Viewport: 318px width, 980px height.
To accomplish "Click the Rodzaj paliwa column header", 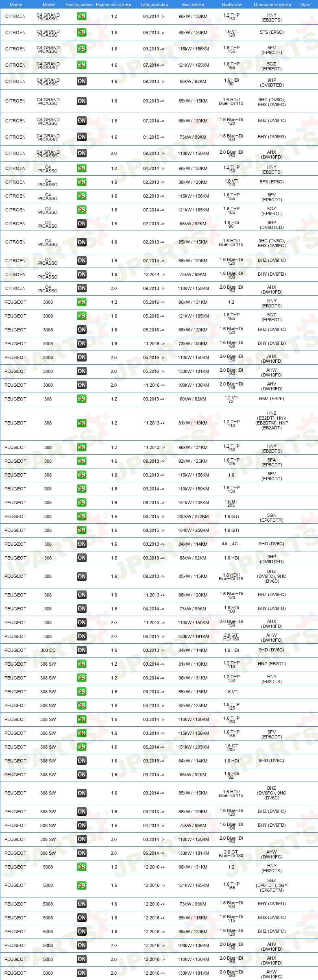I will click(x=79, y=4).
